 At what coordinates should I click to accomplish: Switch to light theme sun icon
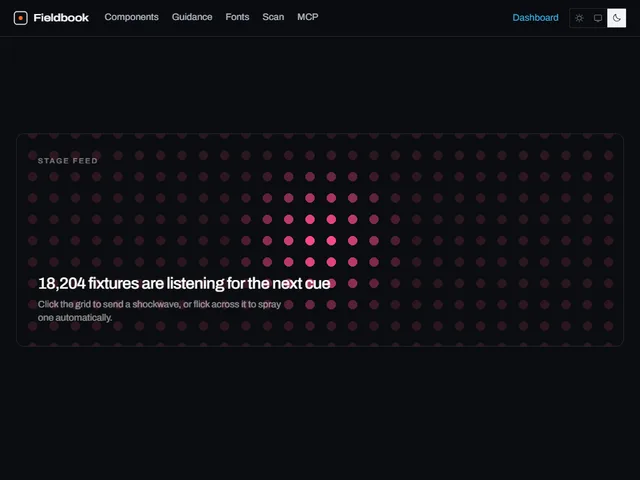tap(579, 18)
